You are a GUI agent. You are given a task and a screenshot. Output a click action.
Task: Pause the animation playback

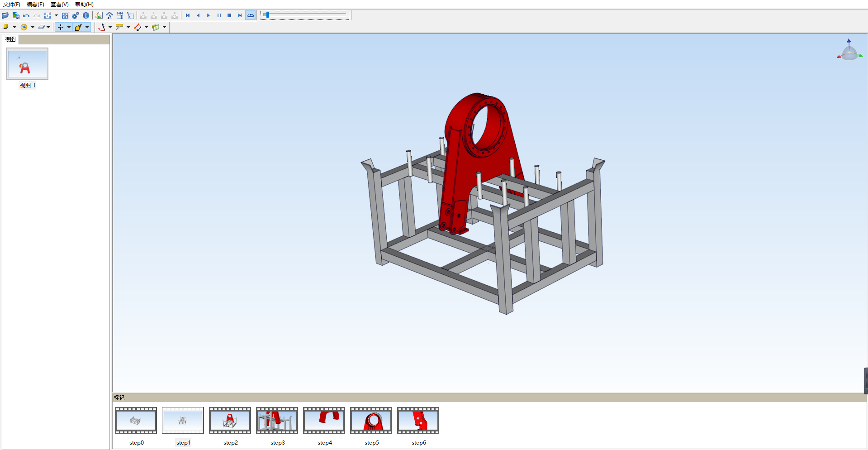coord(219,15)
